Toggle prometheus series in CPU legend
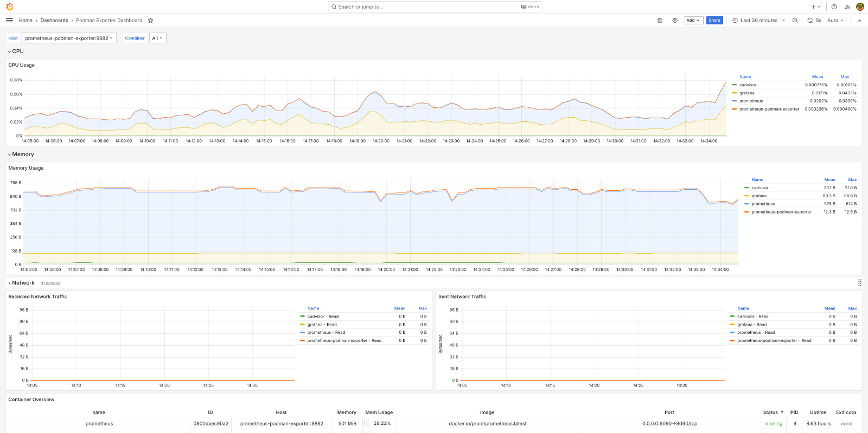 [751, 101]
